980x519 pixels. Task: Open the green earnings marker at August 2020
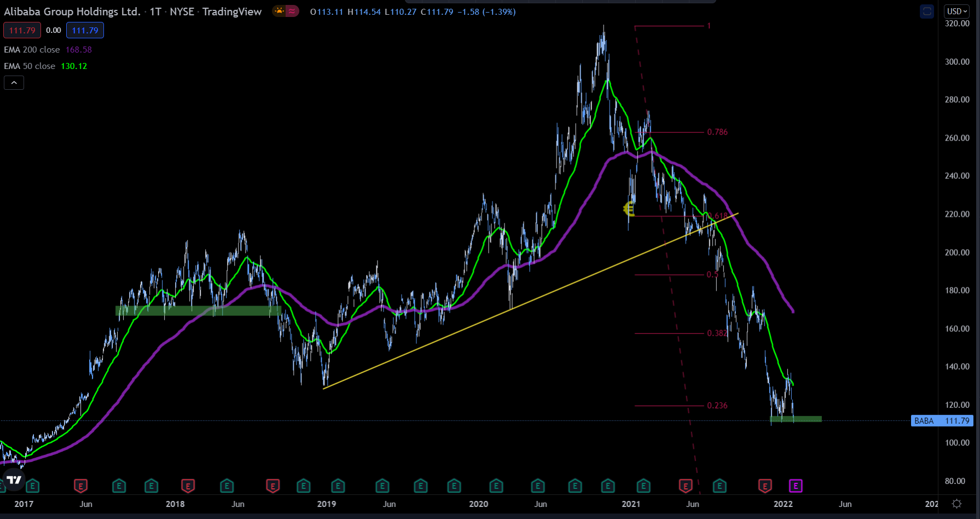(575, 486)
